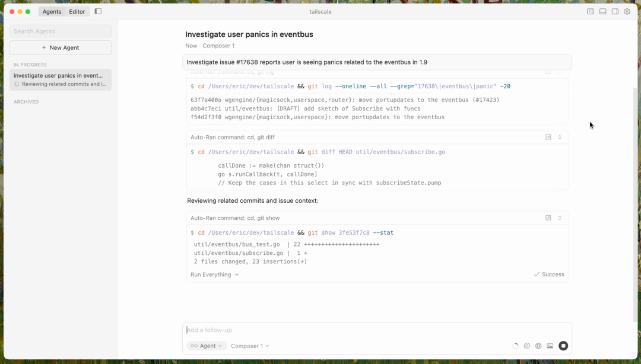Open the Run Everything dropdown

(215, 274)
